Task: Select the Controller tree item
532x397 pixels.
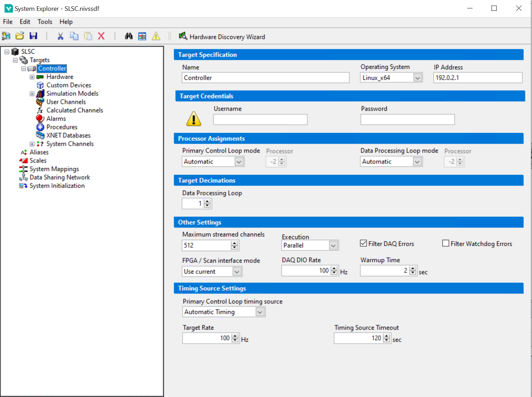Action: point(52,68)
